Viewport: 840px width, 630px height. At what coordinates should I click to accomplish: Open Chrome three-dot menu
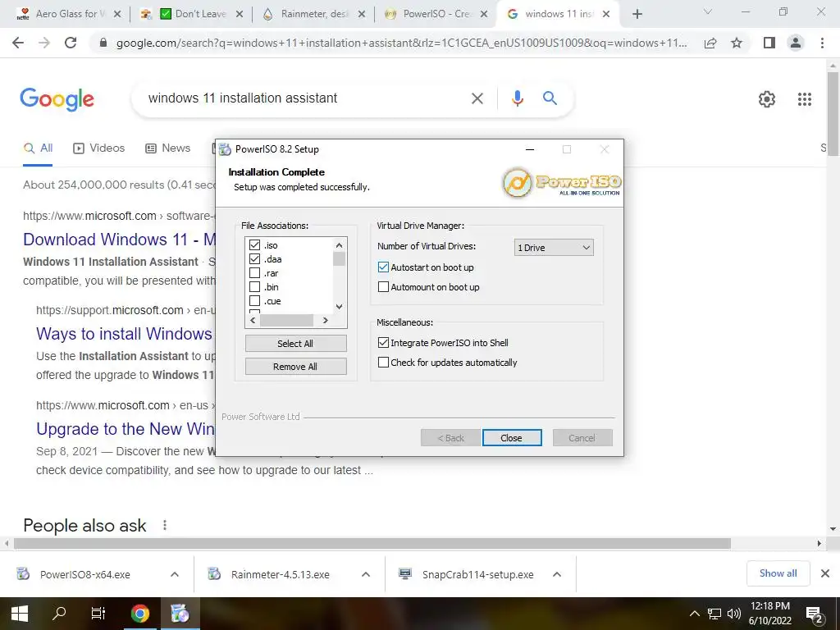click(x=822, y=43)
